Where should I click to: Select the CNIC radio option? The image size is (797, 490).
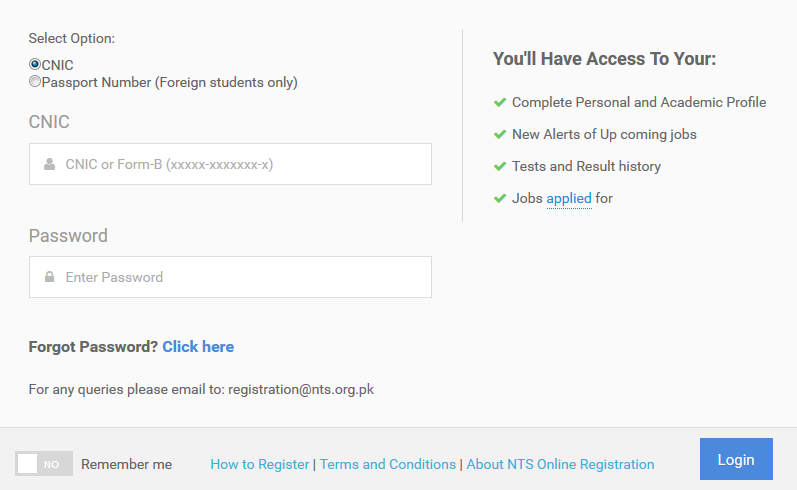click(35, 65)
